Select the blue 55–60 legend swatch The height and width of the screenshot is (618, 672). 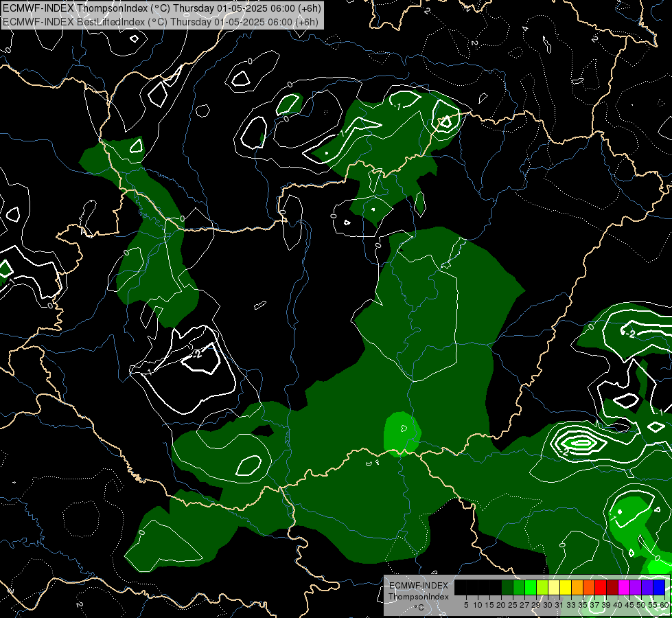pos(659,587)
